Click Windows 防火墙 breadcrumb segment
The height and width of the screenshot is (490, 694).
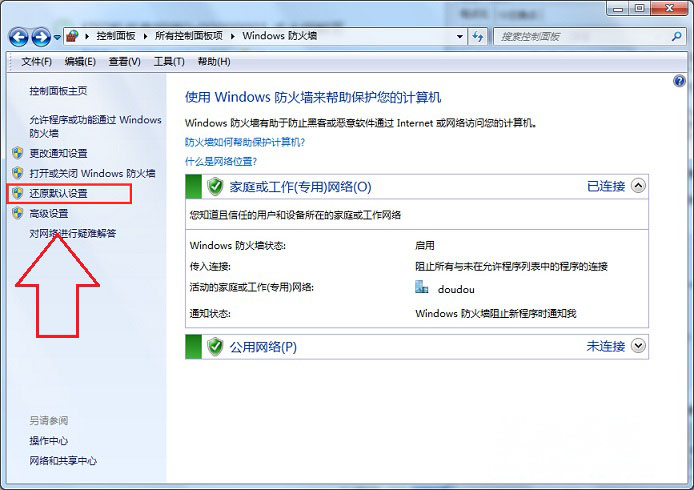[280, 36]
